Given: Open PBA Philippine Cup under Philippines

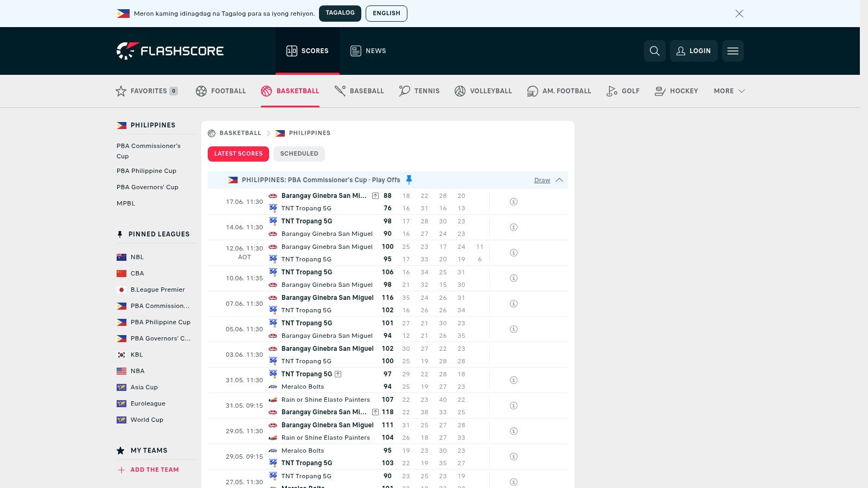Looking at the screenshot, I should click(146, 171).
